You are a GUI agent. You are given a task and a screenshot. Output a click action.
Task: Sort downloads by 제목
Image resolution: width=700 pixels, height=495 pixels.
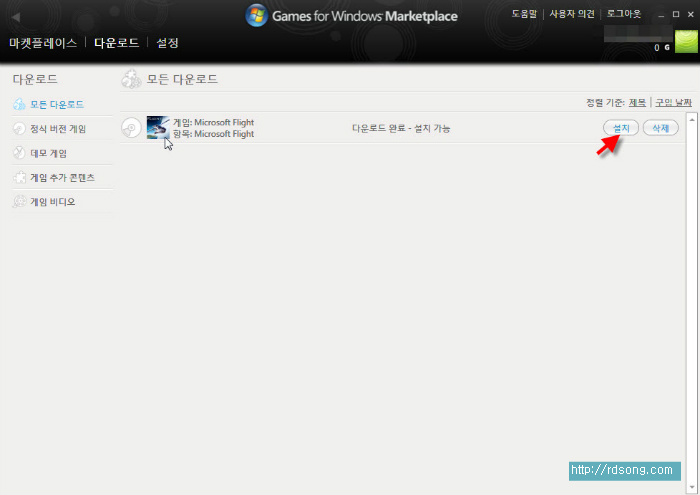(x=637, y=102)
